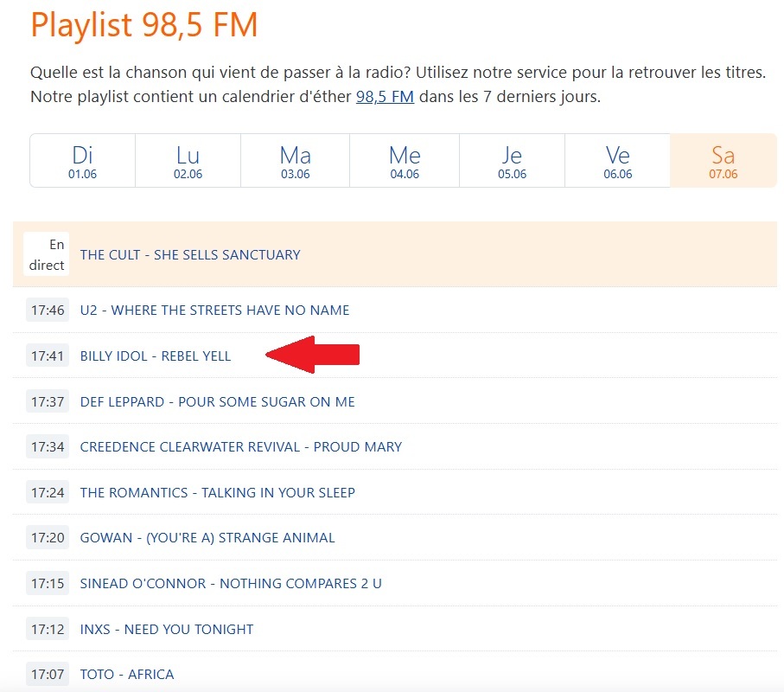Select the Me 04.06 day tab
The width and height of the screenshot is (784, 692).
(404, 161)
